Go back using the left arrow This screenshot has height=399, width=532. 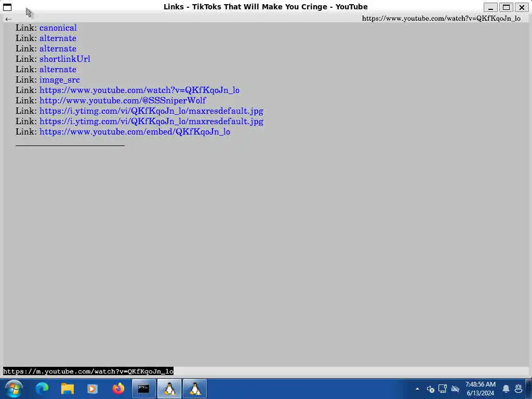tap(8, 19)
